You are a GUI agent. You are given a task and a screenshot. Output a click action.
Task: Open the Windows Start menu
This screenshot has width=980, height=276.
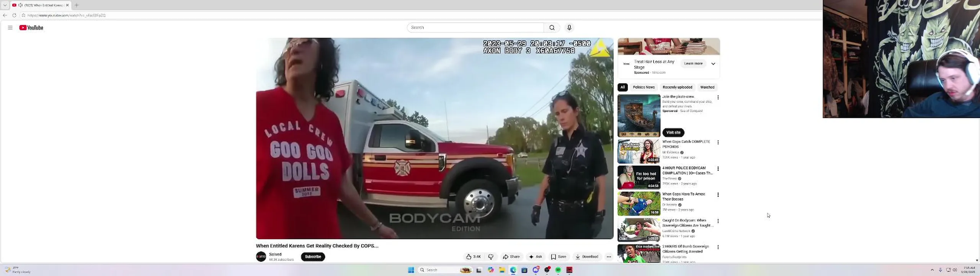tap(411, 270)
